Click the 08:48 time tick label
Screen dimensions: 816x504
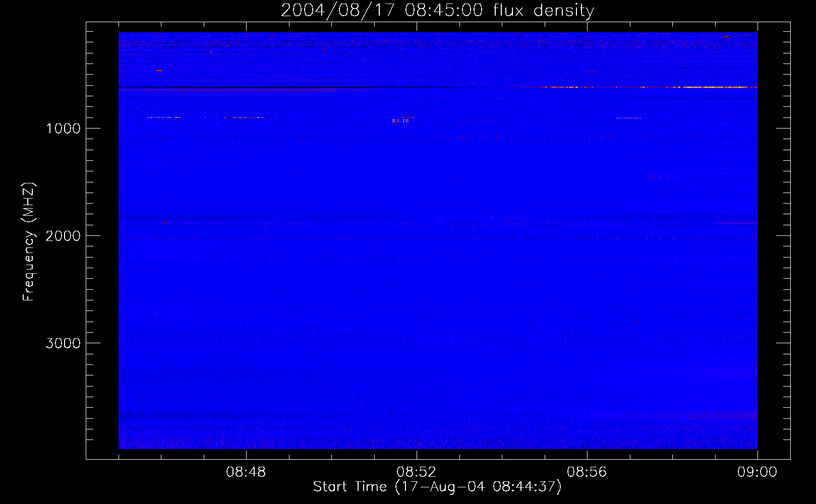pos(246,472)
